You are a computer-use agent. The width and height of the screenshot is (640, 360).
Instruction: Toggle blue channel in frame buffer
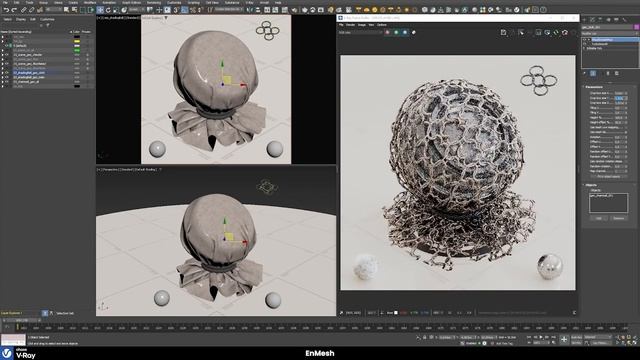tap(405, 32)
